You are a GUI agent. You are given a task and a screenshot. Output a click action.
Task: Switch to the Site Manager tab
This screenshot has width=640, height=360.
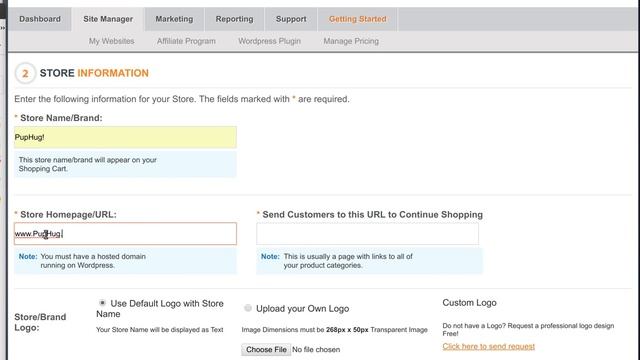click(x=108, y=19)
